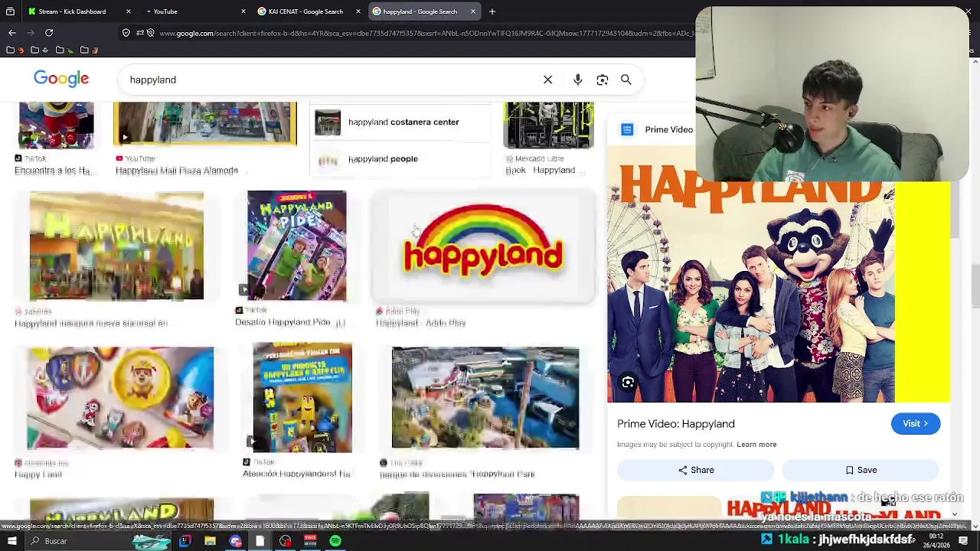The image size is (980, 551).
Task: Open the Happyland store front image result
Action: click(116, 246)
